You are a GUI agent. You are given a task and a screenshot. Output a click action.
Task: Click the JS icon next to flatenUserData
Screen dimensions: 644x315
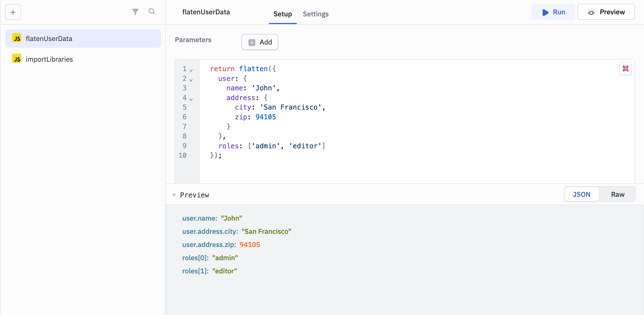17,38
